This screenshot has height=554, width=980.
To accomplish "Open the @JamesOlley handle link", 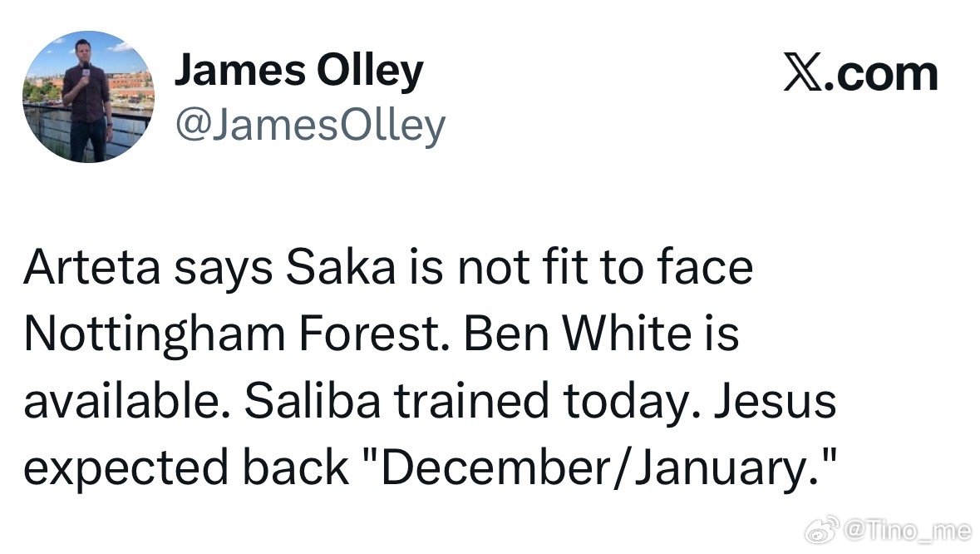I will (311, 126).
